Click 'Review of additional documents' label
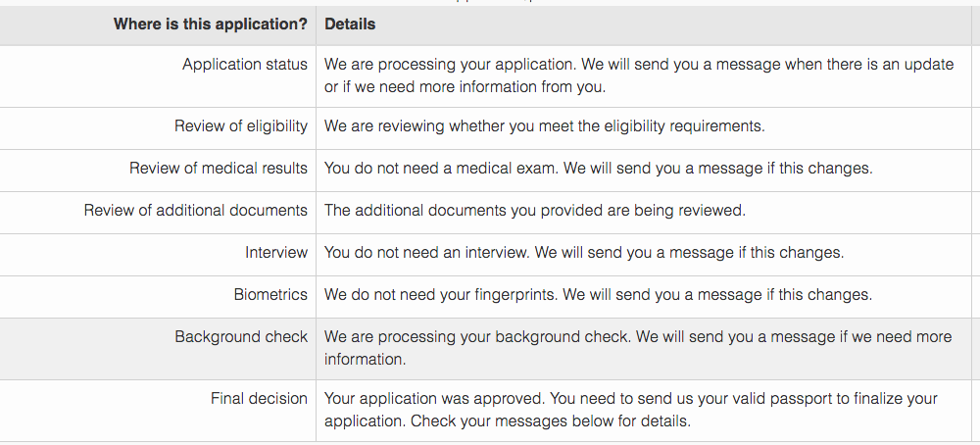The height and width of the screenshot is (445, 980). [196, 211]
